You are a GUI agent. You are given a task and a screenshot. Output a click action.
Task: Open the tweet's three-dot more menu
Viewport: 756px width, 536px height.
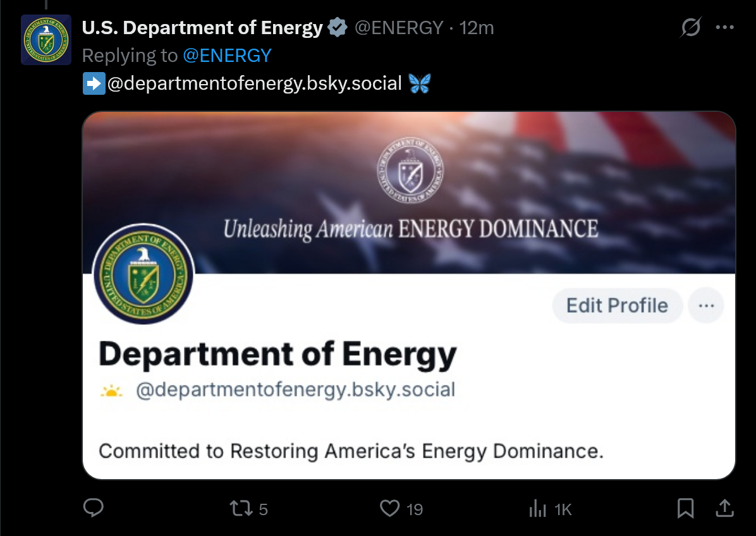(724, 28)
